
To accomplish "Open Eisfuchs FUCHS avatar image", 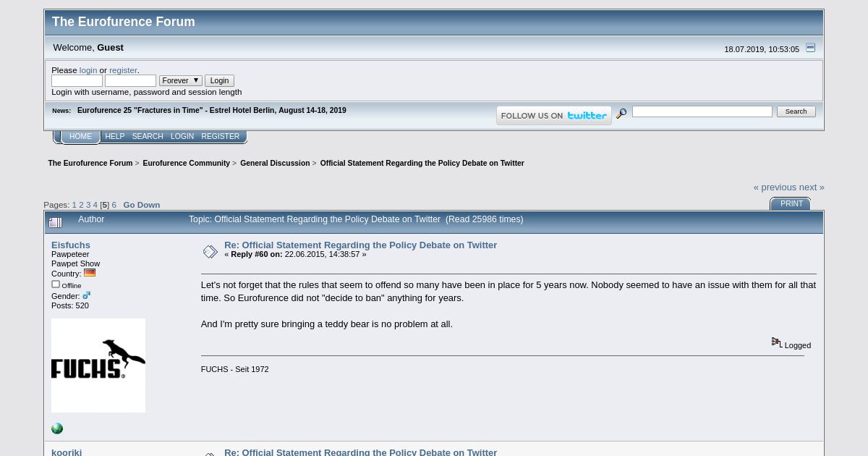I will (x=98, y=366).
